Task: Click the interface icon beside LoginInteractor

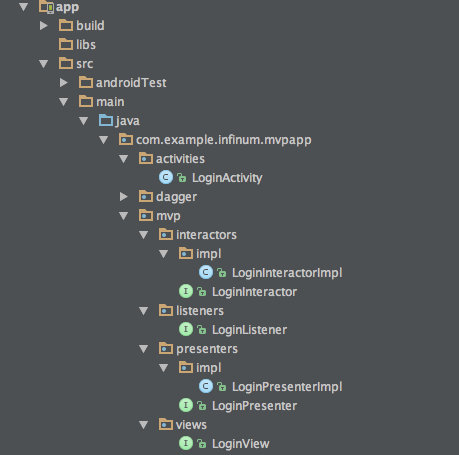Action: click(186, 291)
